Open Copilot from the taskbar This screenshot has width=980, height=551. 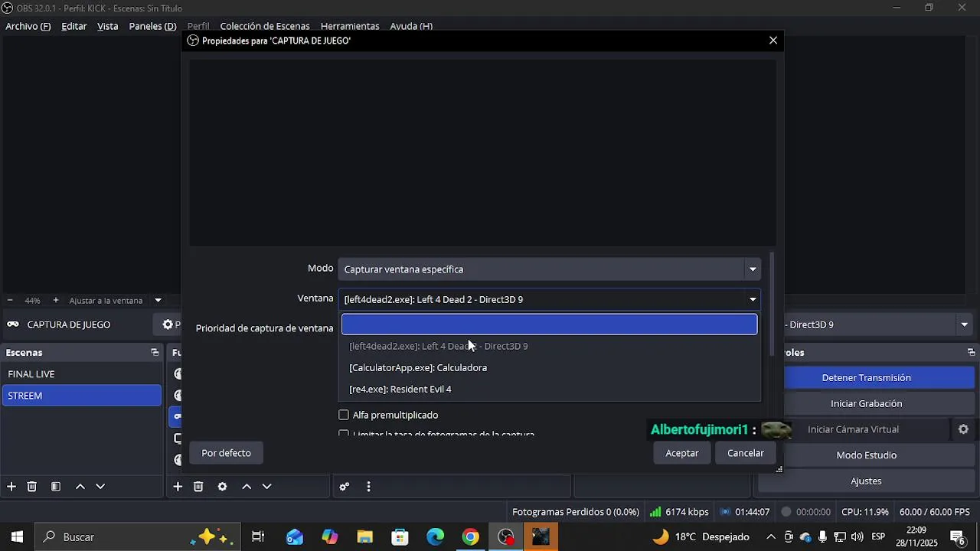coord(330,537)
